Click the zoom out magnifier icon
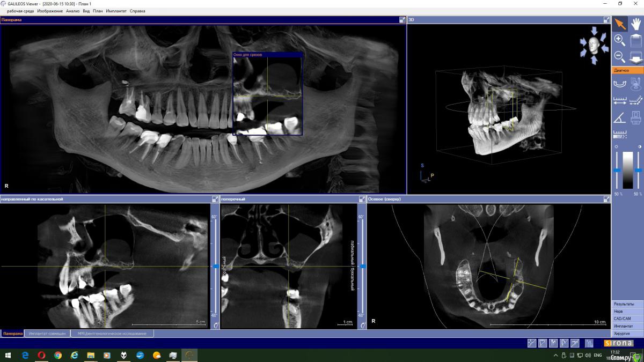This screenshot has height=362, width=644. [619, 56]
